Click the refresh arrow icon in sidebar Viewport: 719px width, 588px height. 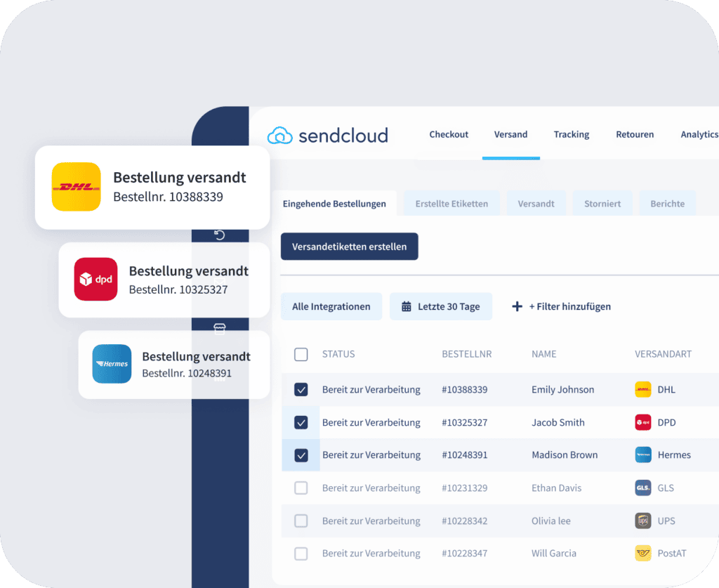pos(219,235)
